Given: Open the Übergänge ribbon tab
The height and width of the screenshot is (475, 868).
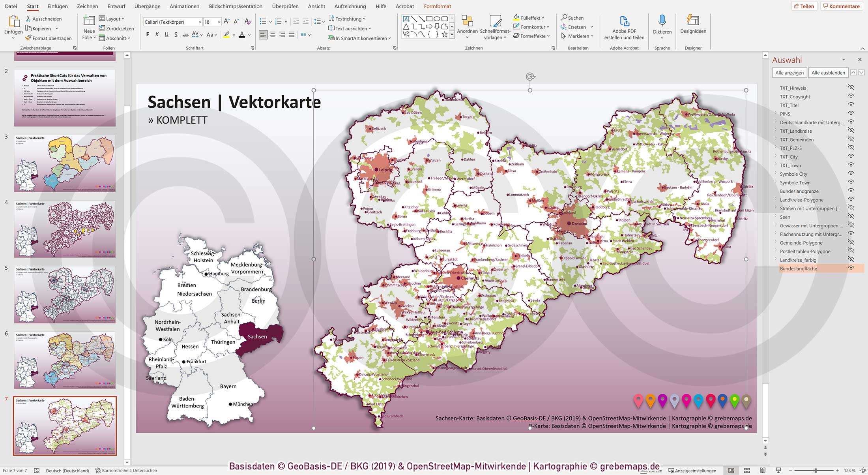Looking at the screenshot, I should pos(147,6).
